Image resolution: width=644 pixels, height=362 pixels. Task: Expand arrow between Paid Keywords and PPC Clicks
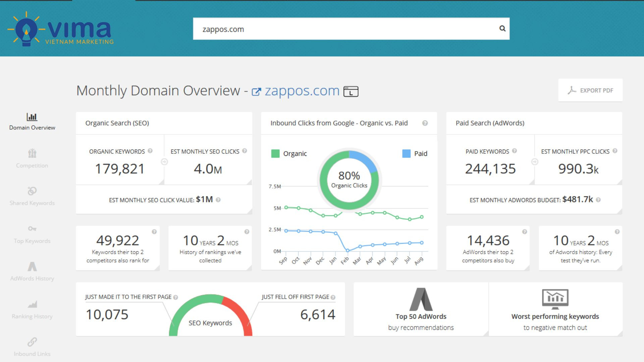535,162
